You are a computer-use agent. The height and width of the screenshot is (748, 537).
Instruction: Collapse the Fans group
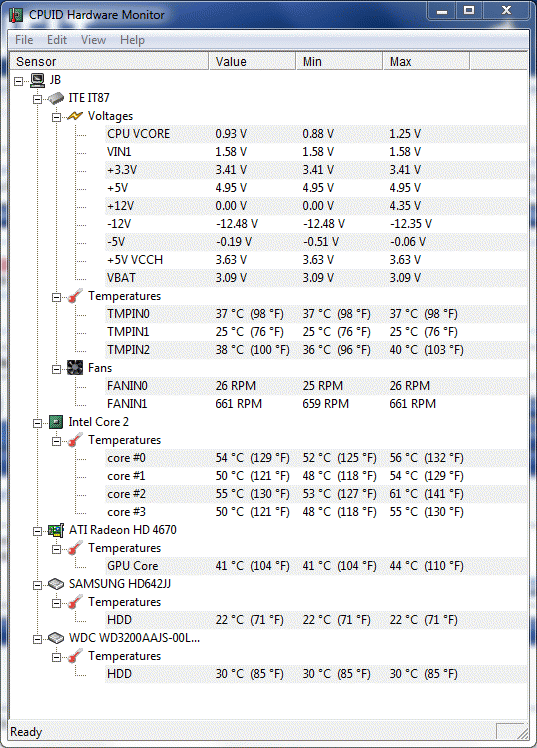click(x=56, y=369)
